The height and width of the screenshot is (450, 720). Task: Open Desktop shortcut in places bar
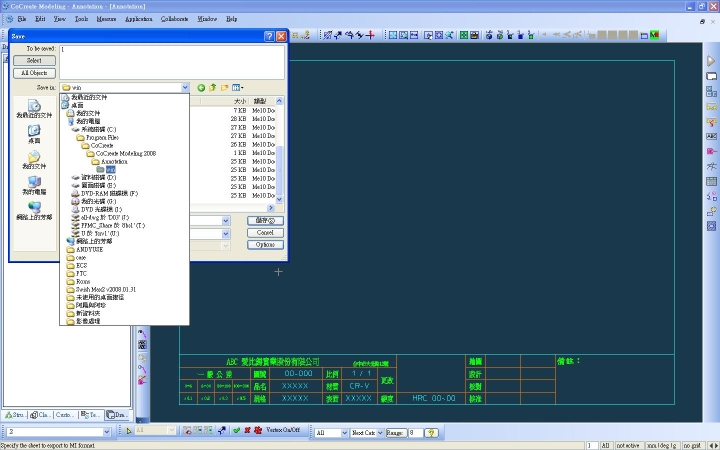[34, 135]
